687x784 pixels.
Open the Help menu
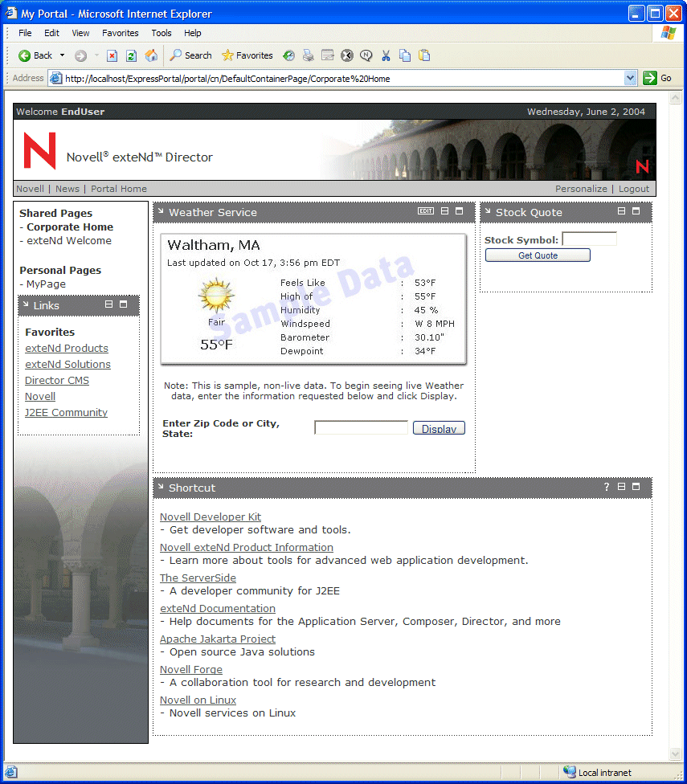[193, 33]
